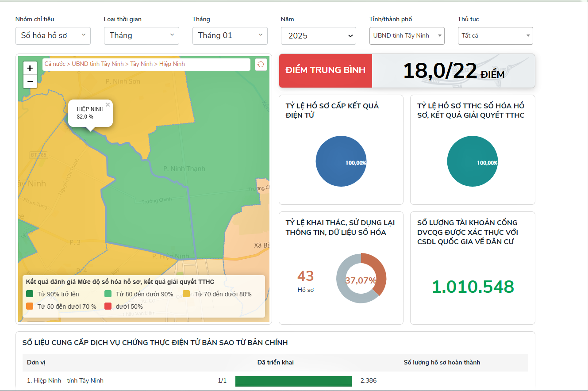Click the green Đã triển khai progress bar
The image size is (588, 391).
click(293, 381)
